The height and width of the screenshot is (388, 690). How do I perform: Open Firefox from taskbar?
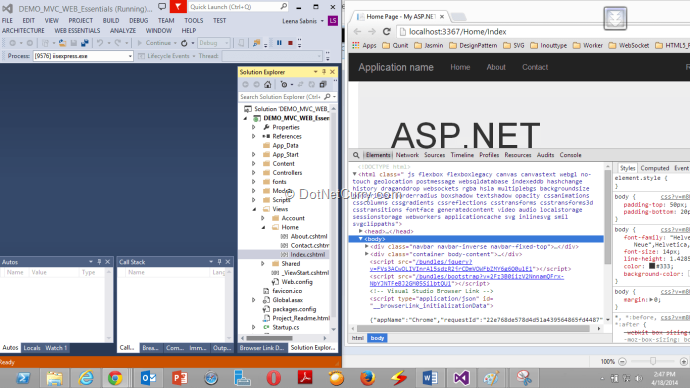(367, 378)
